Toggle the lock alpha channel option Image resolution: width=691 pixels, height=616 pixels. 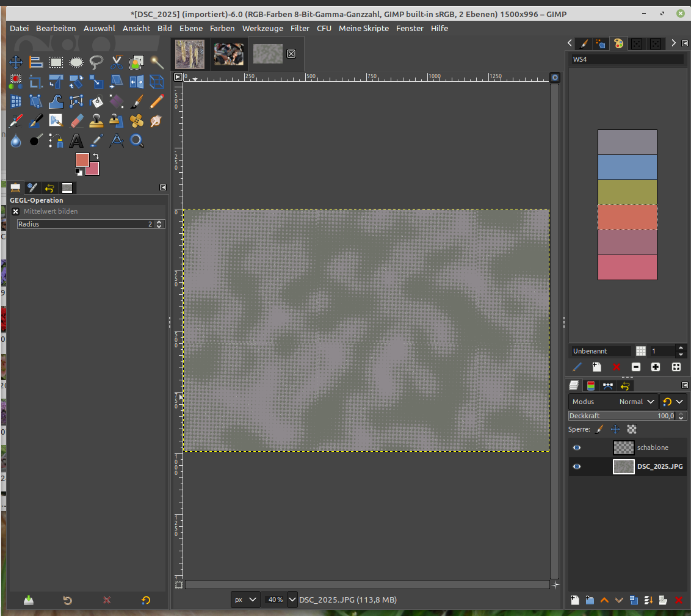632,430
